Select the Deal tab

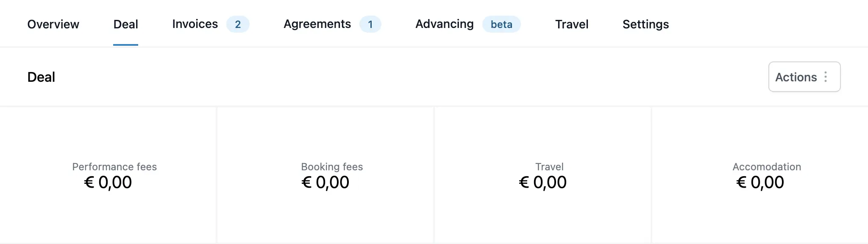[x=125, y=24]
